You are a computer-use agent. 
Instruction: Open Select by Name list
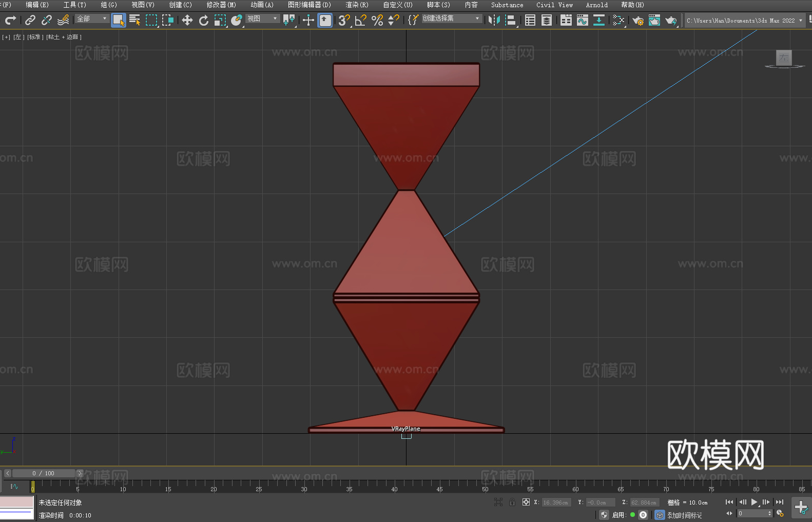pyautogui.click(x=135, y=20)
